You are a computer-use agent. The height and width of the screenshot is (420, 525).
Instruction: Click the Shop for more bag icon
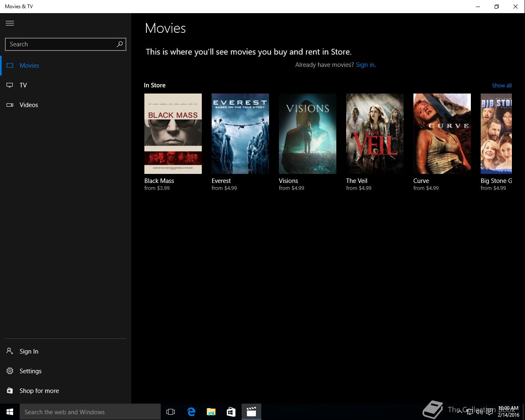point(10,390)
